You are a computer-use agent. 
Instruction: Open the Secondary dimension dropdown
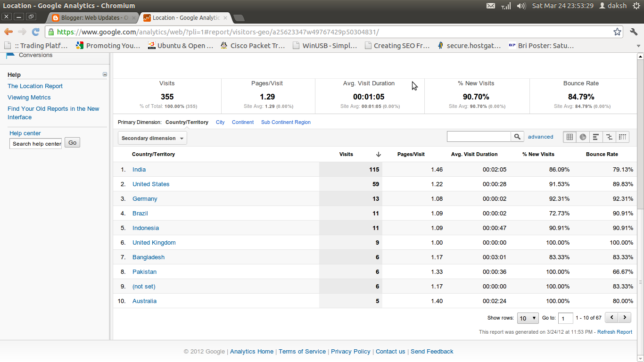point(152,138)
